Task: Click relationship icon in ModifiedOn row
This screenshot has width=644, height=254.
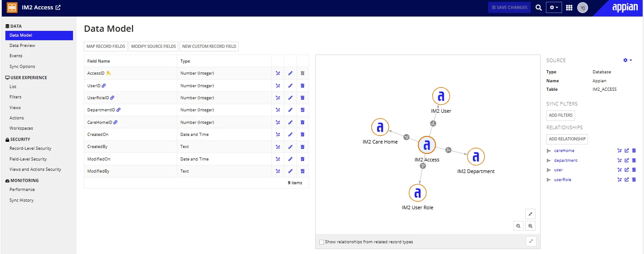Action: tap(278, 159)
